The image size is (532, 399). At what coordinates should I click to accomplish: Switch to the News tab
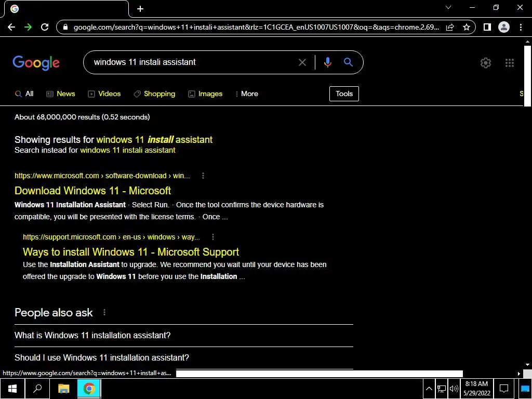point(61,94)
